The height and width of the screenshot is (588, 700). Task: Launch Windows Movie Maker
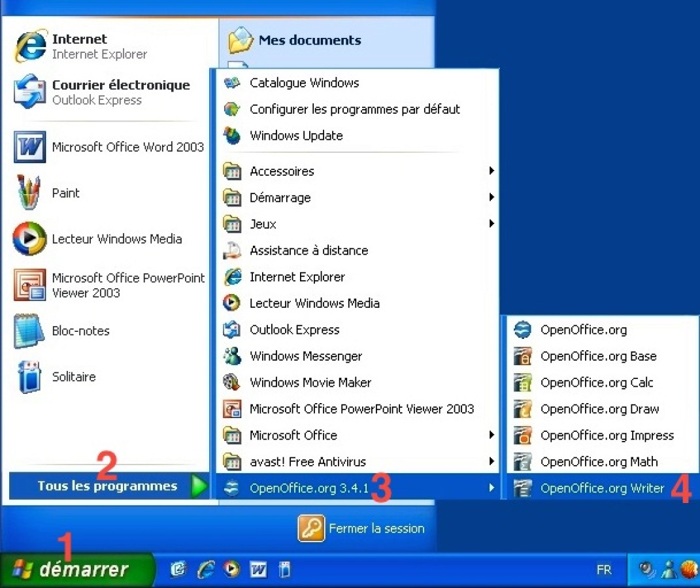pos(357,382)
